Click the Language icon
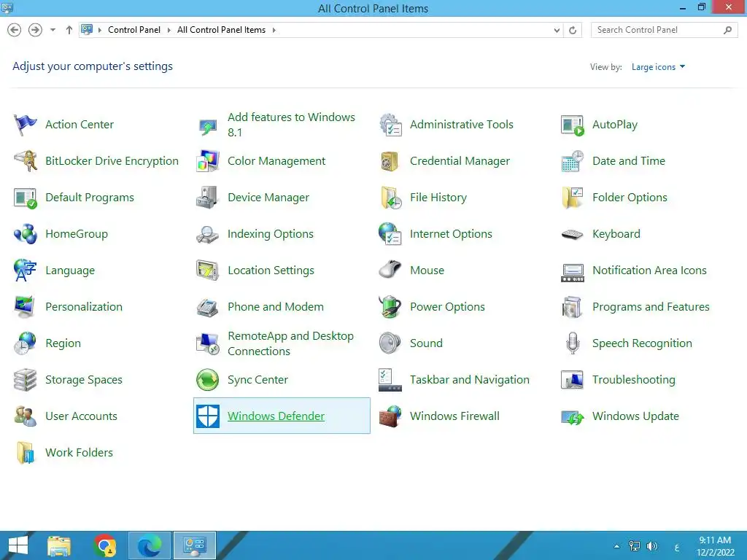 click(x=26, y=271)
